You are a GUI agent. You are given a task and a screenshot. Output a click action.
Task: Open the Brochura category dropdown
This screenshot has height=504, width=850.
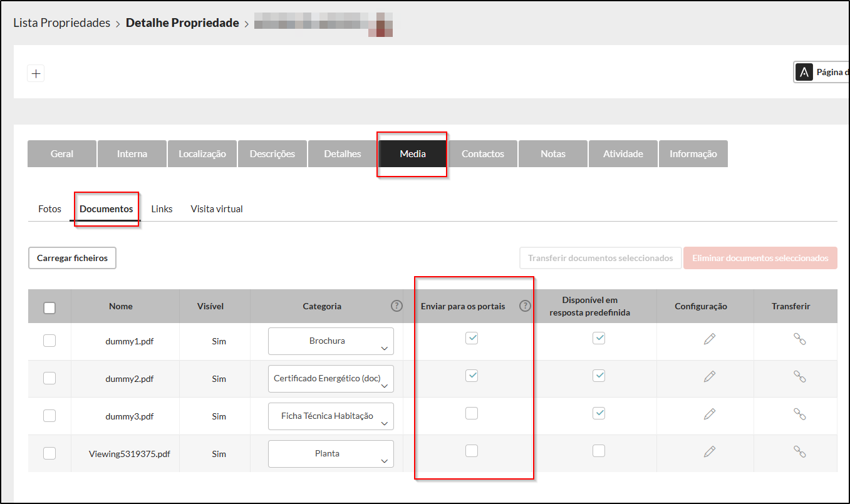pos(331,341)
